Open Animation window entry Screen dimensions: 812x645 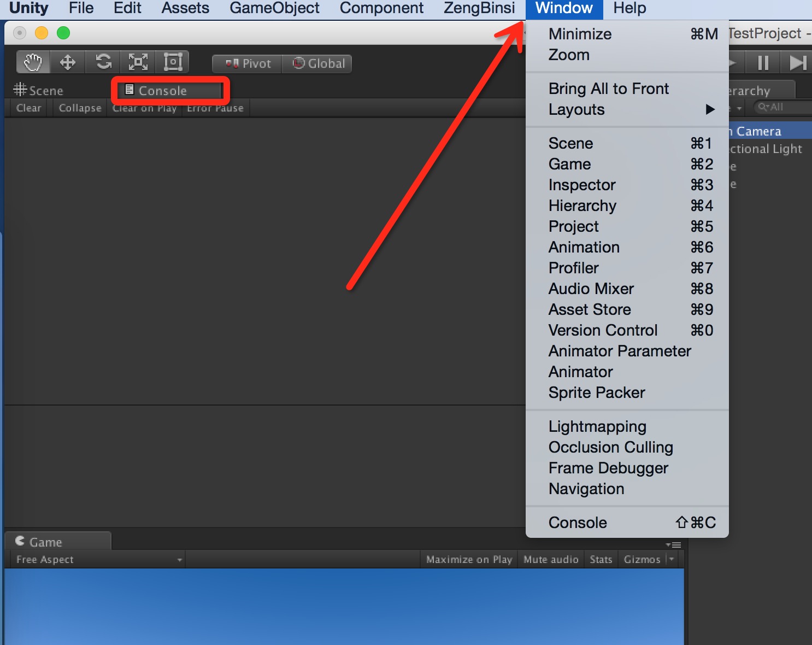pyautogui.click(x=627, y=247)
